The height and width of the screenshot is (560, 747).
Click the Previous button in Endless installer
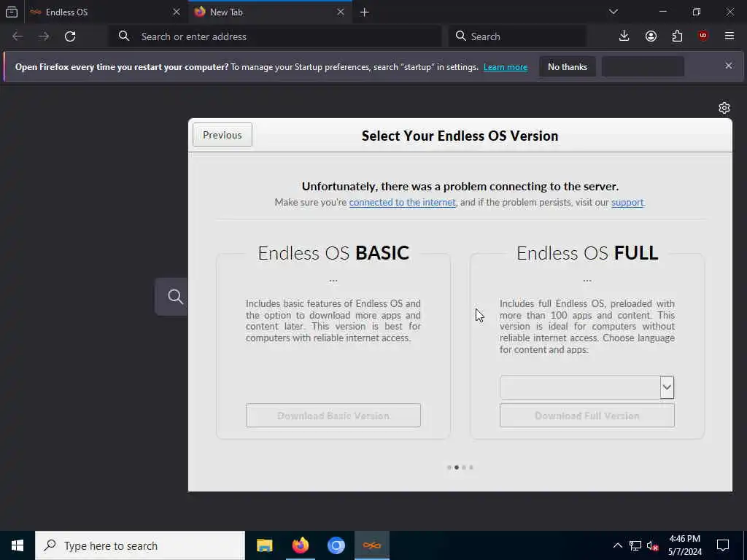(x=222, y=135)
